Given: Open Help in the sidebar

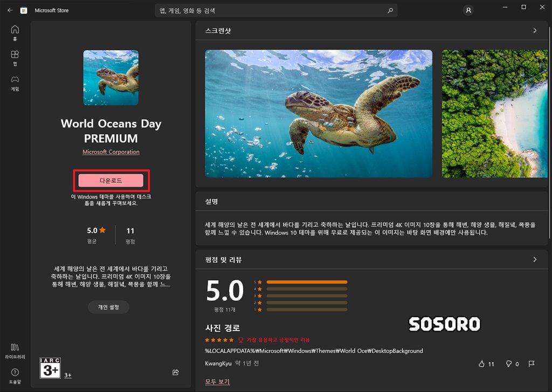Looking at the screenshot, I should click(x=15, y=376).
